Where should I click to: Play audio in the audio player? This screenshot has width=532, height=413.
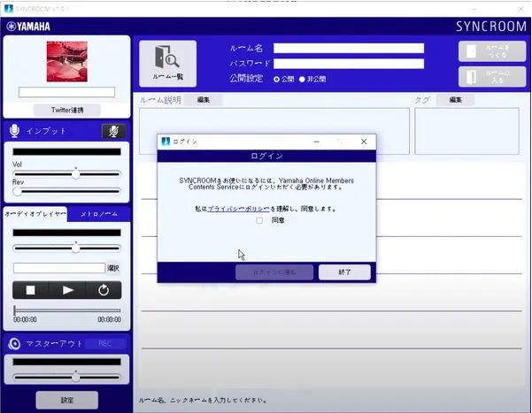tap(67, 290)
